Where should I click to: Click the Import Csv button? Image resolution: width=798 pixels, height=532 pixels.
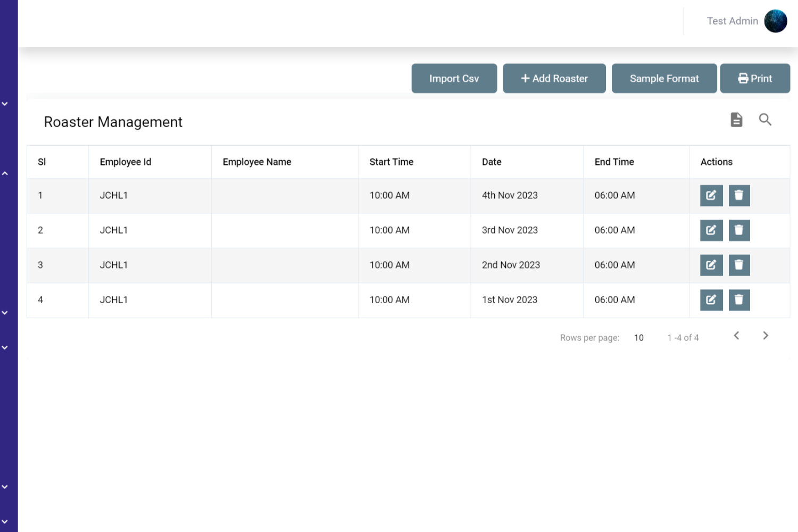pyautogui.click(x=454, y=78)
